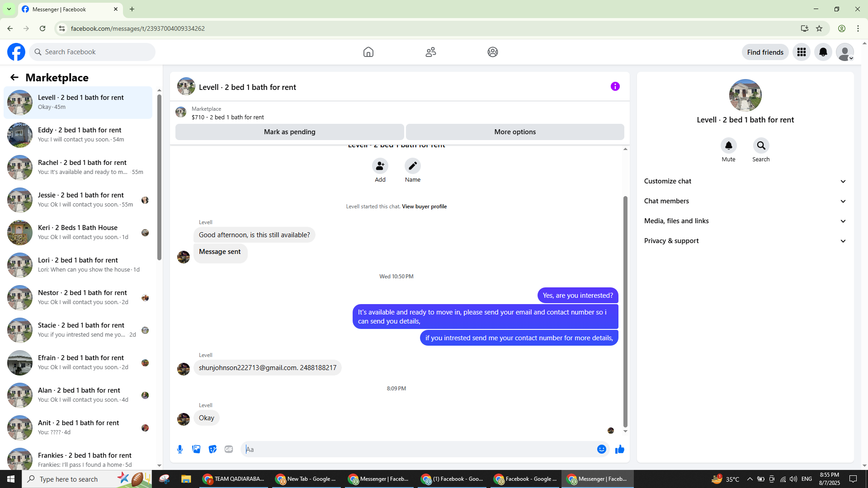This screenshot has width=868, height=488.
Task: Open Stacie 2 bed 1 bath conversation
Action: 78,330
